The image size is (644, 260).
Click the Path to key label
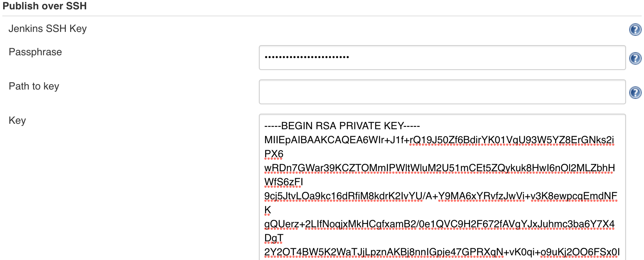click(34, 86)
